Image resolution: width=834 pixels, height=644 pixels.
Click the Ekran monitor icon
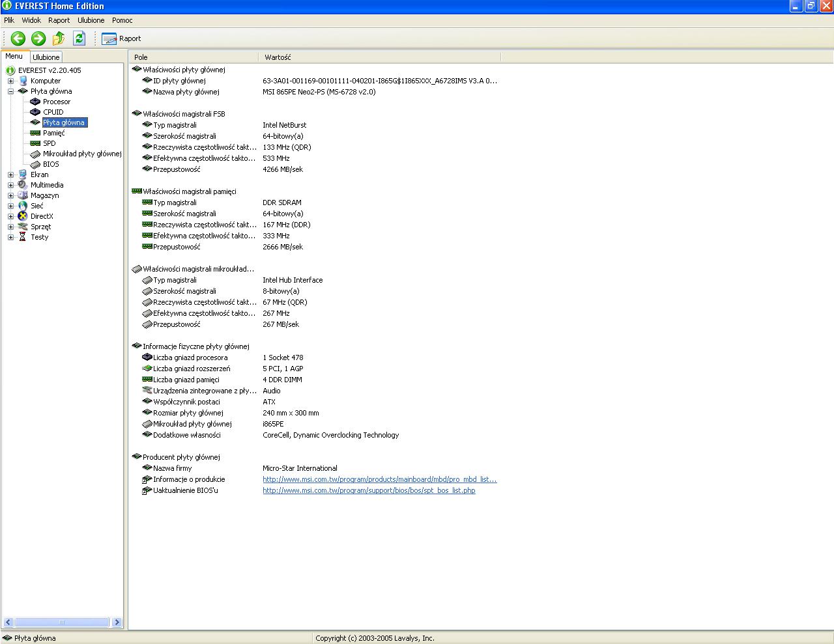tap(23, 175)
